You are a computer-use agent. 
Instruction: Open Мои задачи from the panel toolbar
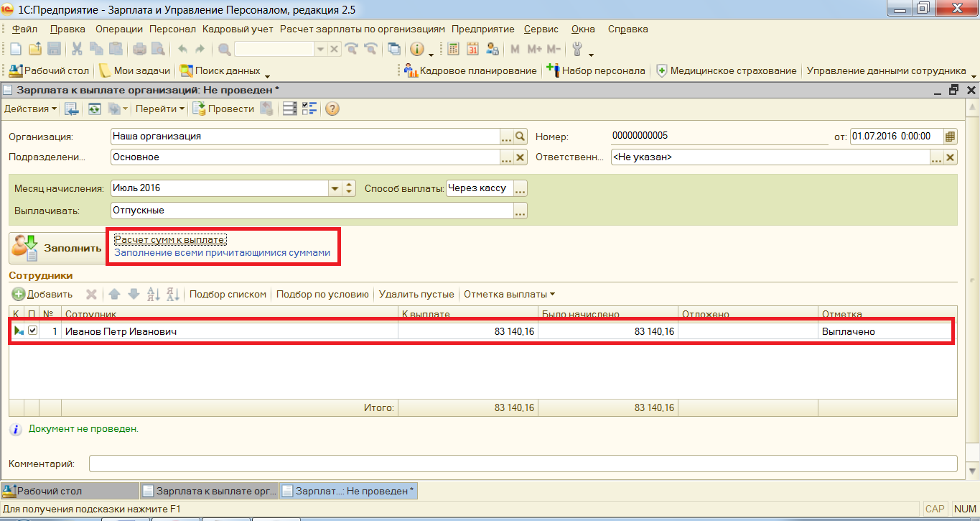(x=134, y=71)
